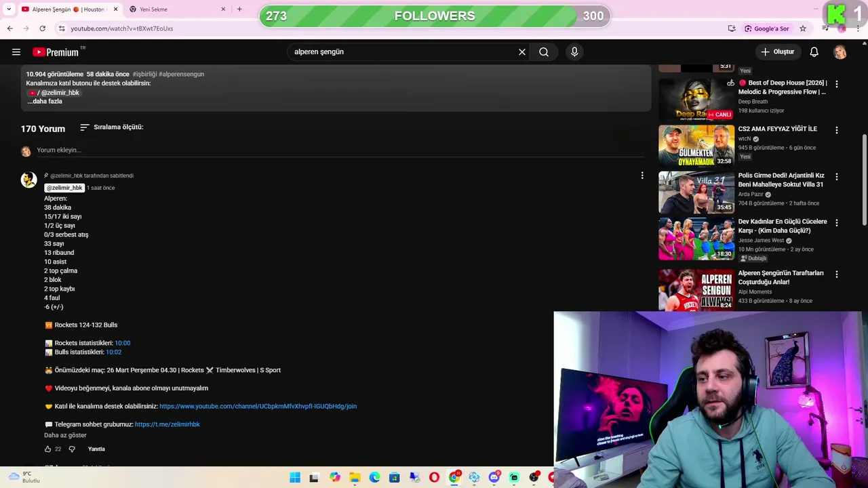Open the YouTube channel join link
Image resolution: width=868 pixels, height=488 pixels.
pos(258,407)
